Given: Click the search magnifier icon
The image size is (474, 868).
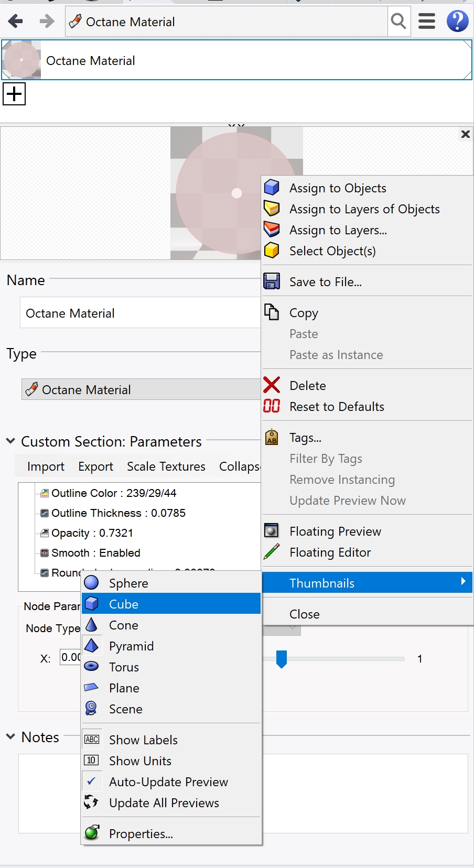Looking at the screenshot, I should point(398,21).
